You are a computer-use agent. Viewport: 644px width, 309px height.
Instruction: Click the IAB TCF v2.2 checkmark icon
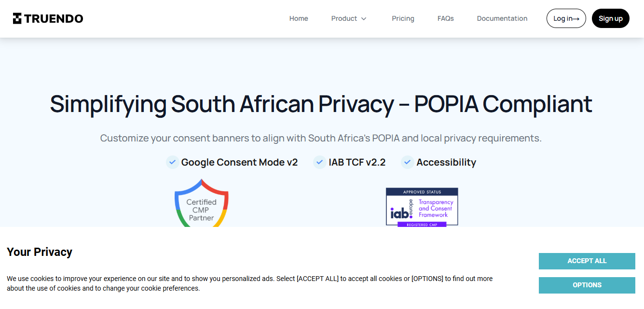tap(319, 162)
